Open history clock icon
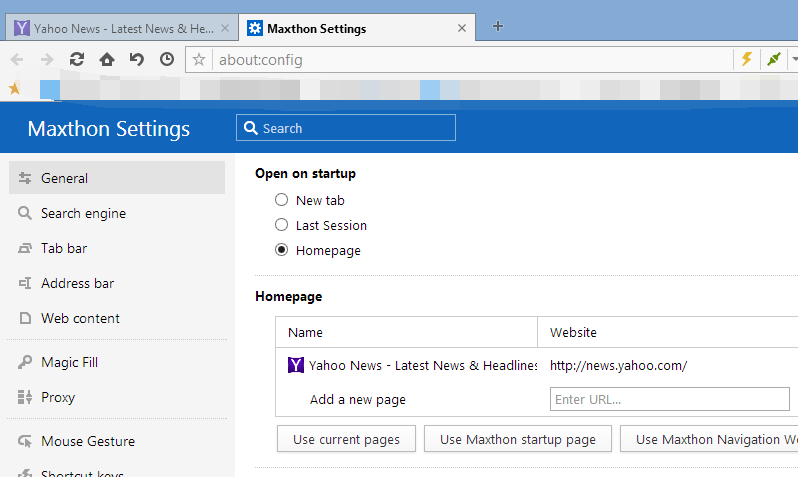798x477 pixels. tap(166, 60)
